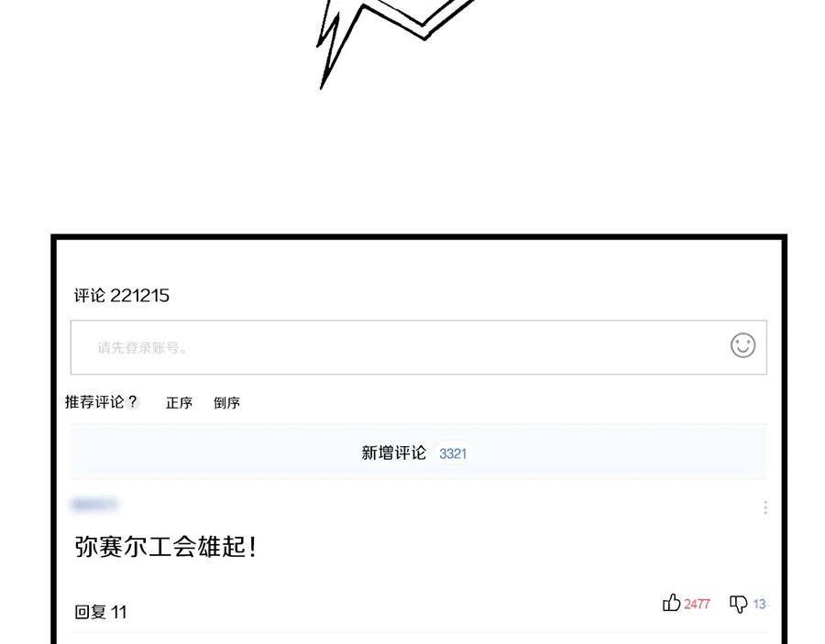Image resolution: width=825 pixels, height=644 pixels.
Task: Click the comment text 弥赛尔工会雄起!
Action: tap(165, 547)
